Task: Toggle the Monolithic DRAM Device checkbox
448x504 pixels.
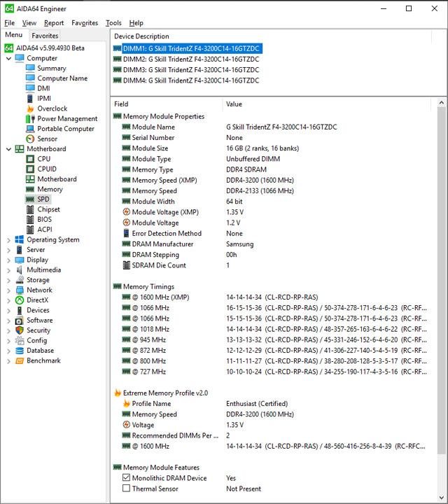Action: click(126, 477)
